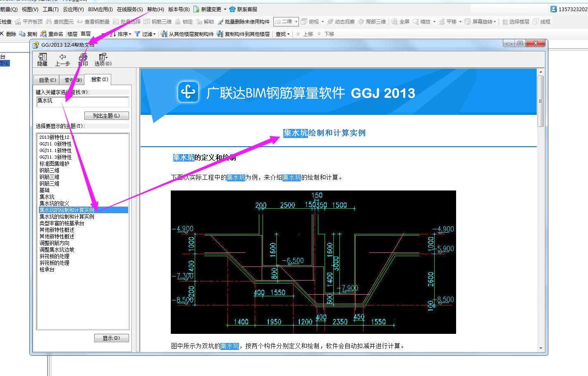Expand the 屏幕旋转 dropdown arrow
This screenshot has height=376, width=588.
[x=495, y=21]
